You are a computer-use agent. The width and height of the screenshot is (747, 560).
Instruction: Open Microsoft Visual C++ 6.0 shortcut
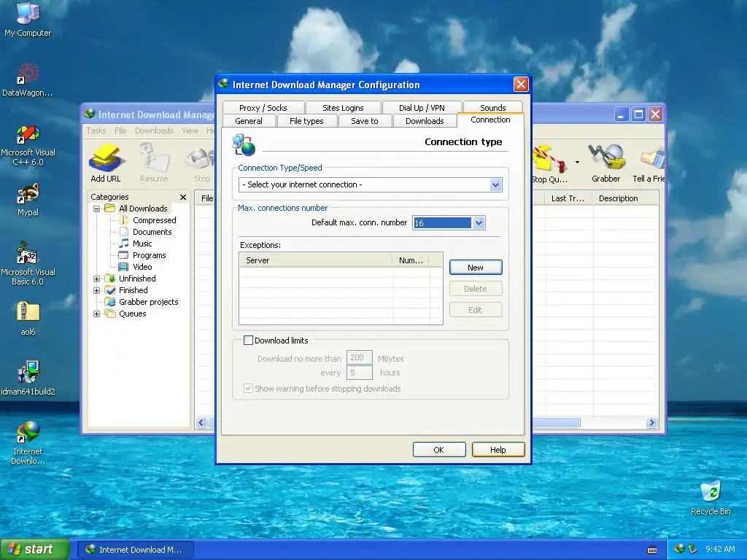click(28, 145)
